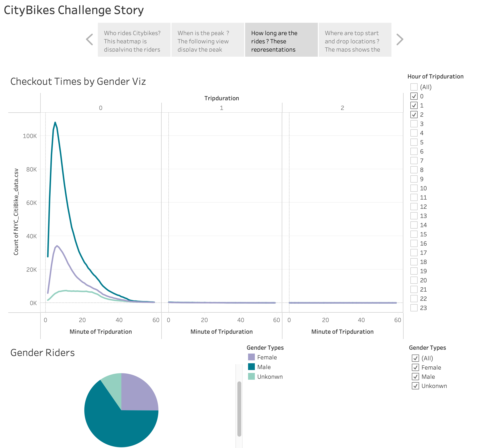Click the Unkonwn legend color swatch
This screenshot has width=484, height=448.
pyautogui.click(x=251, y=377)
